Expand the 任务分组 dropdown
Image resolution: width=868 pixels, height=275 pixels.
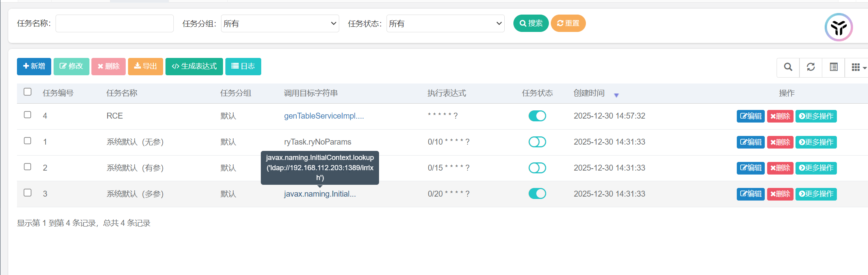[280, 24]
